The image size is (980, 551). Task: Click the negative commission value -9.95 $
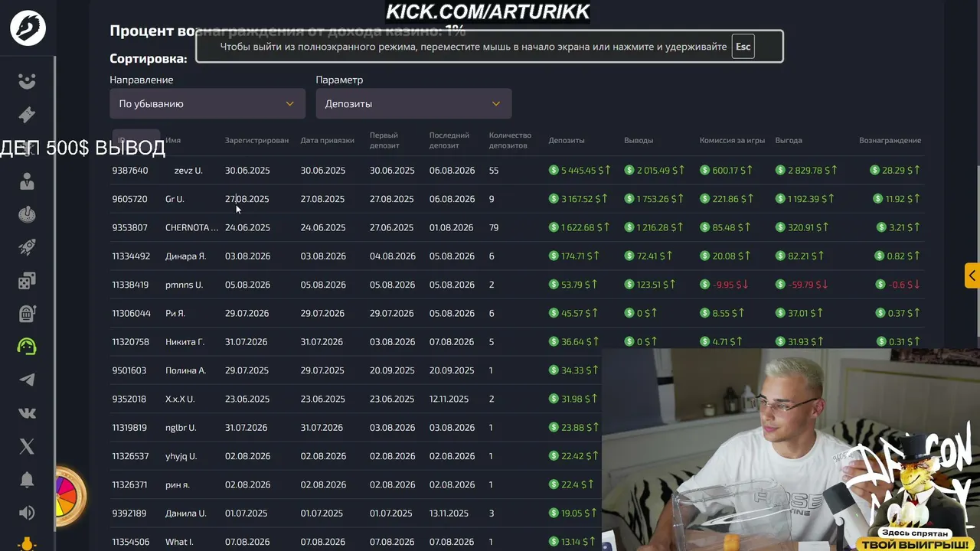tap(724, 285)
